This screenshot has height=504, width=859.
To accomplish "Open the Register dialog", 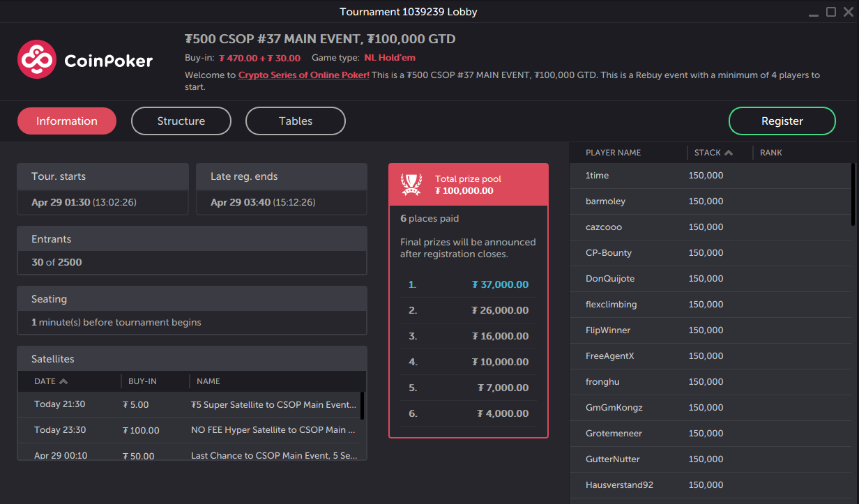I will pyautogui.click(x=782, y=121).
